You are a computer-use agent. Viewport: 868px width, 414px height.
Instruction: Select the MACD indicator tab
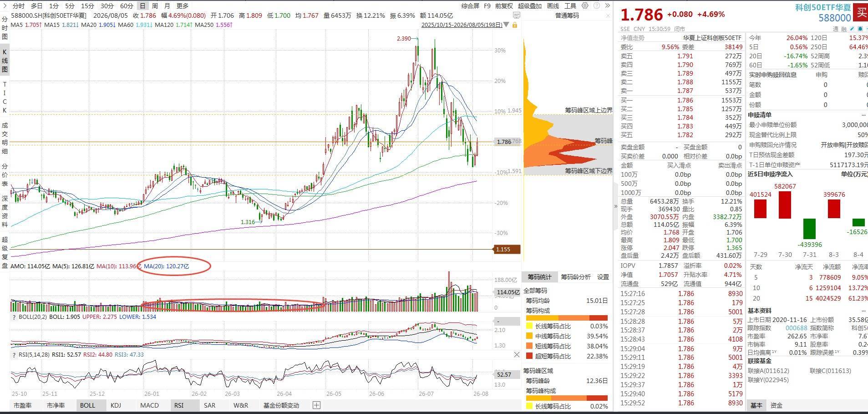(149, 405)
